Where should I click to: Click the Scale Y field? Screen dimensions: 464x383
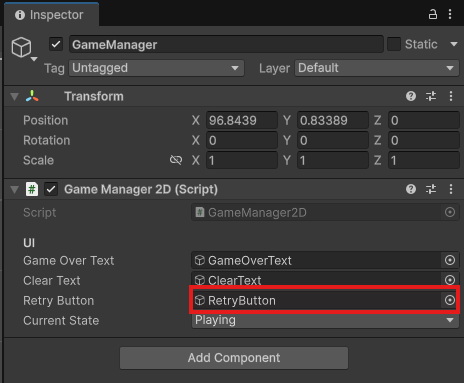coord(333,160)
